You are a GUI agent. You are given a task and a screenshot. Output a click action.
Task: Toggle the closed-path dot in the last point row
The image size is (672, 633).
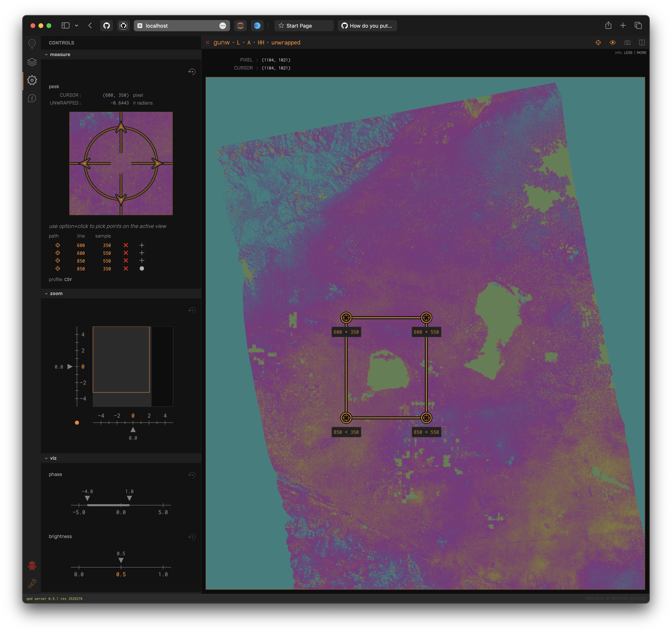coord(142,269)
